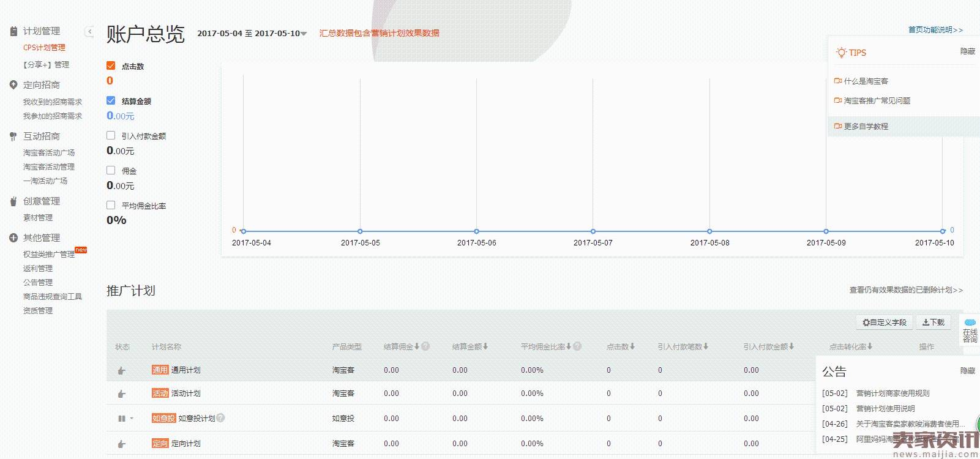Hide the TIPS panel via 隐藏
Image resolution: width=980 pixels, height=459 pixels.
point(968,51)
